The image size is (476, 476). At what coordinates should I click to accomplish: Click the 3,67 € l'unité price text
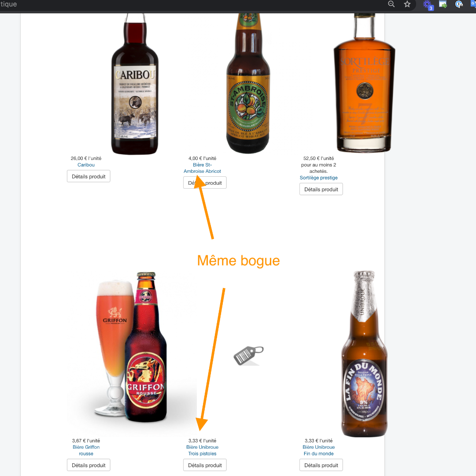click(86, 440)
